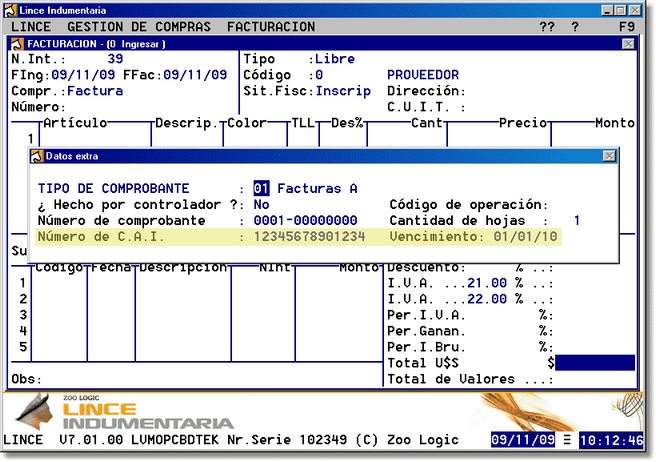
Task: Click the Artículo column header
Action: [x=75, y=123]
